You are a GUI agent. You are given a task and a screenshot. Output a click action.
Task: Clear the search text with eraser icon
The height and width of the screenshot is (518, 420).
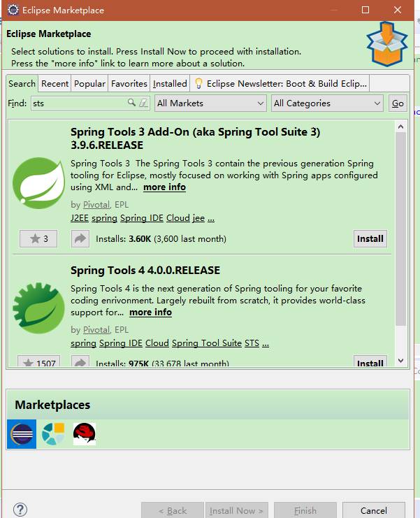click(x=143, y=103)
